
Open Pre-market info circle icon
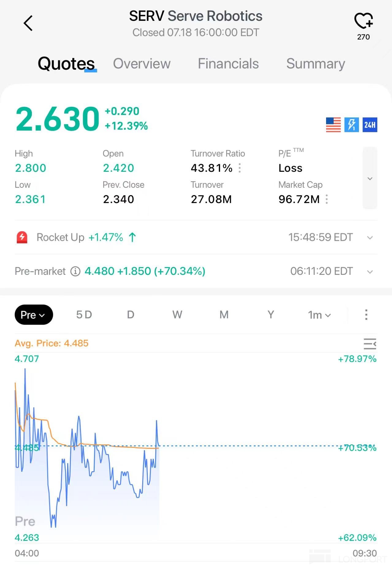click(x=75, y=271)
